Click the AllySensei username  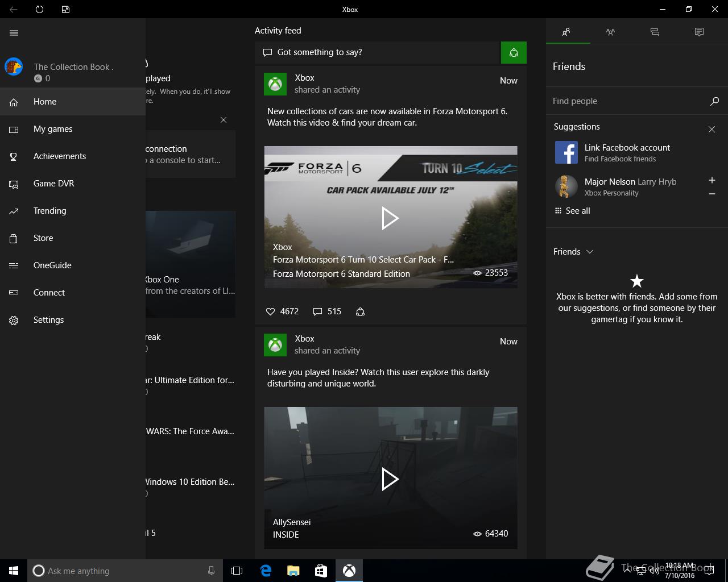click(x=292, y=522)
